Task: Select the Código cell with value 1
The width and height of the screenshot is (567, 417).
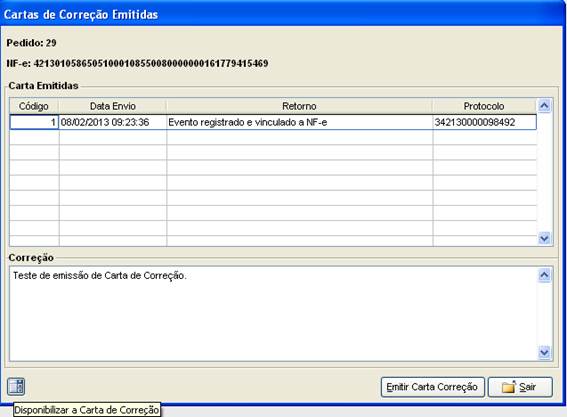Action: (x=34, y=122)
